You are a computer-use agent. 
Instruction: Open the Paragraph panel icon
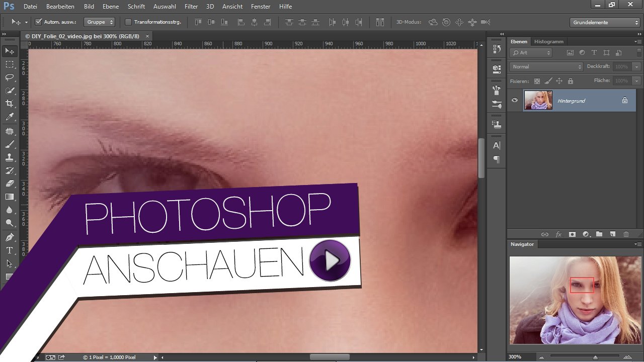(x=497, y=159)
